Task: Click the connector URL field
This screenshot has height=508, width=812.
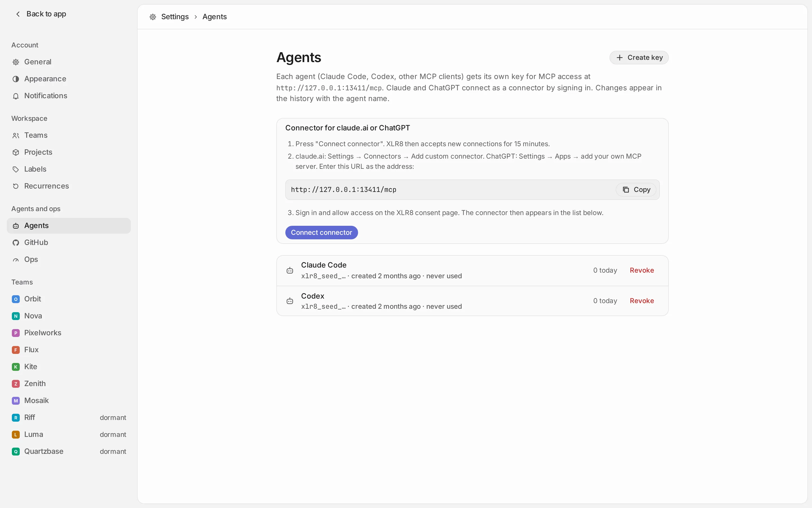Action: pyautogui.click(x=472, y=190)
